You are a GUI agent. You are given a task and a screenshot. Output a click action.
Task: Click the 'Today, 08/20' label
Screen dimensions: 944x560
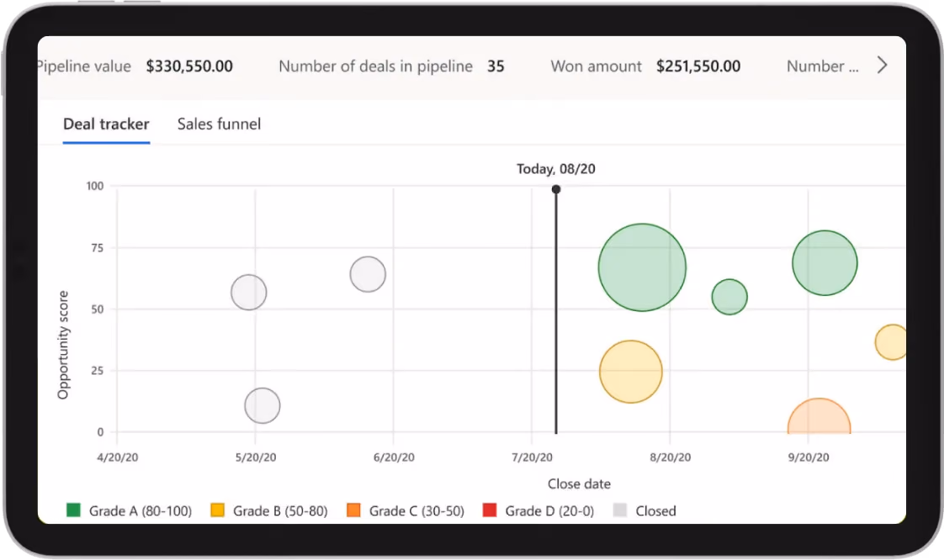(x=555, y=169)
